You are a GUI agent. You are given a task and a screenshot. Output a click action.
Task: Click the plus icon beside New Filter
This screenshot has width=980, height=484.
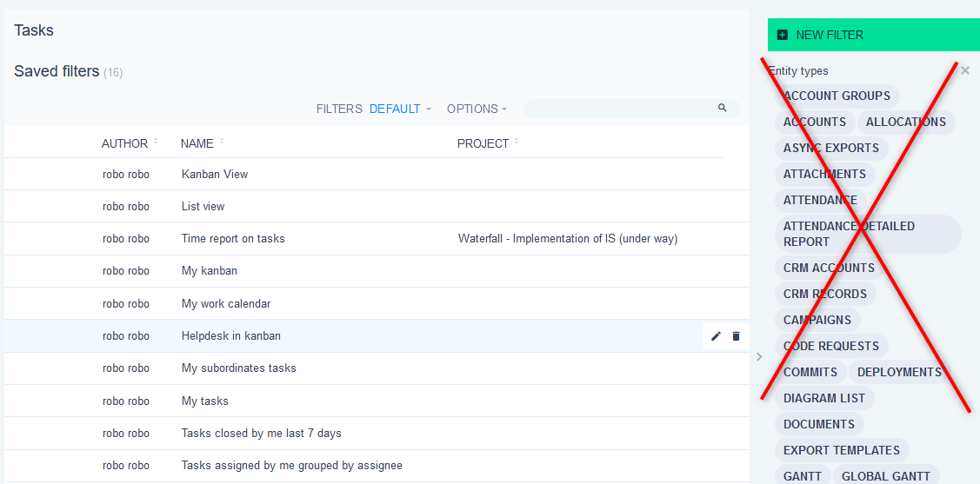point(783,36)
